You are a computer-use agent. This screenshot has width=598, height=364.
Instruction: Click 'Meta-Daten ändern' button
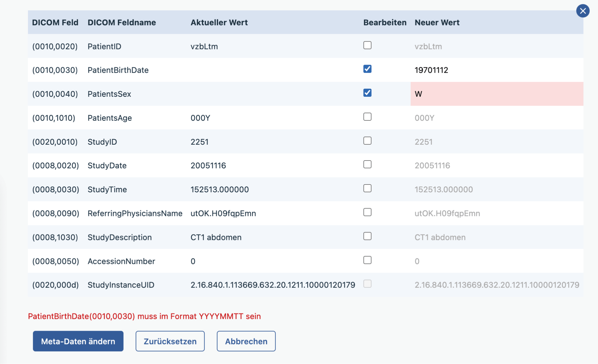(78, 341)
